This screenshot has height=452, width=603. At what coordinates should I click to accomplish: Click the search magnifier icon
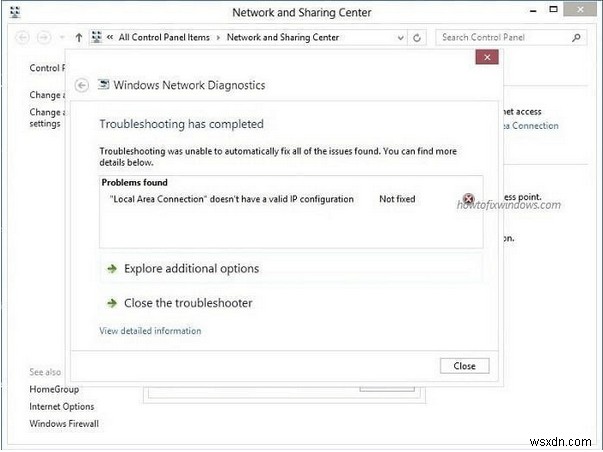[x=577, y=37]
